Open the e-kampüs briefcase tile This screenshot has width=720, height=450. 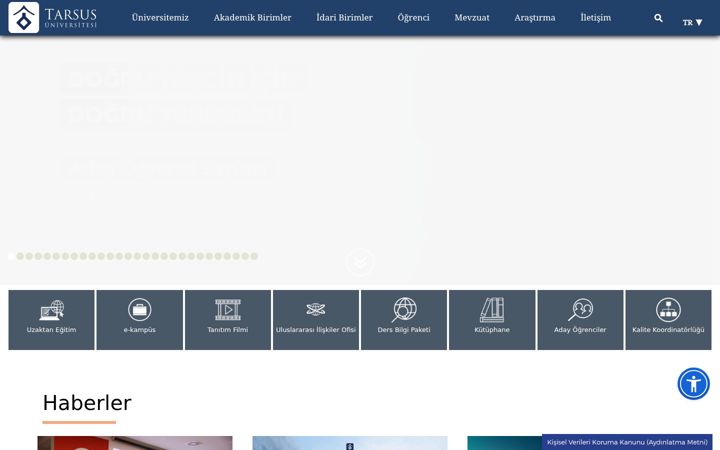140,320
